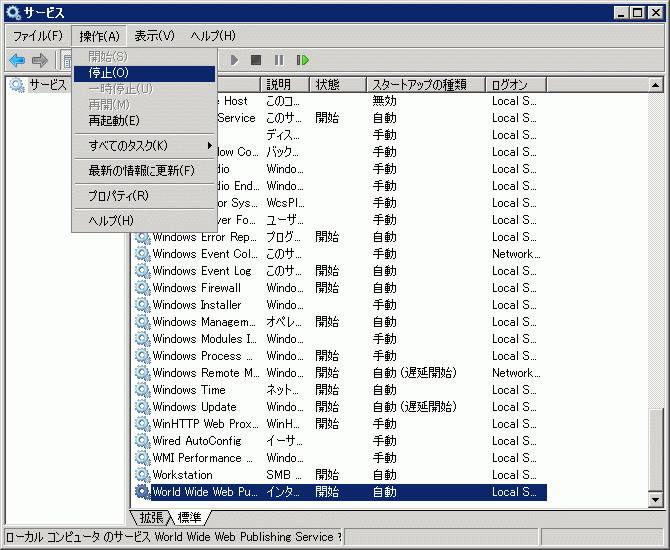Click the stop service square icon
This screenshot has width=670, height=550.
coord(256,60)
